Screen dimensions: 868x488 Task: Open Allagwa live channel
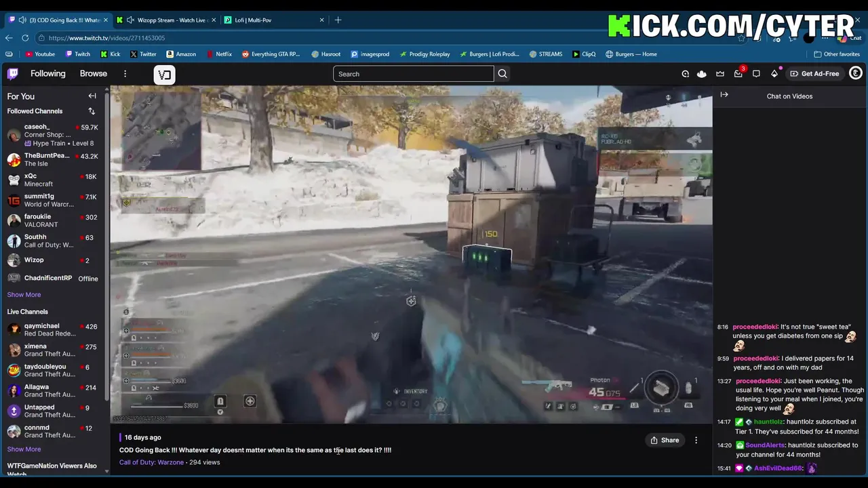pos(53,391)
